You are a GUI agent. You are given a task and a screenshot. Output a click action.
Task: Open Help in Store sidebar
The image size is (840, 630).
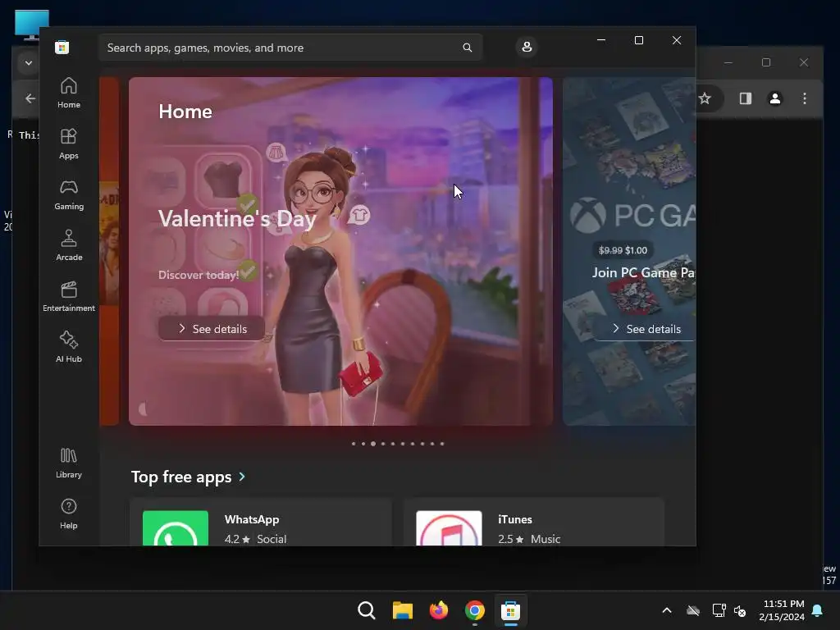(69, 514)
